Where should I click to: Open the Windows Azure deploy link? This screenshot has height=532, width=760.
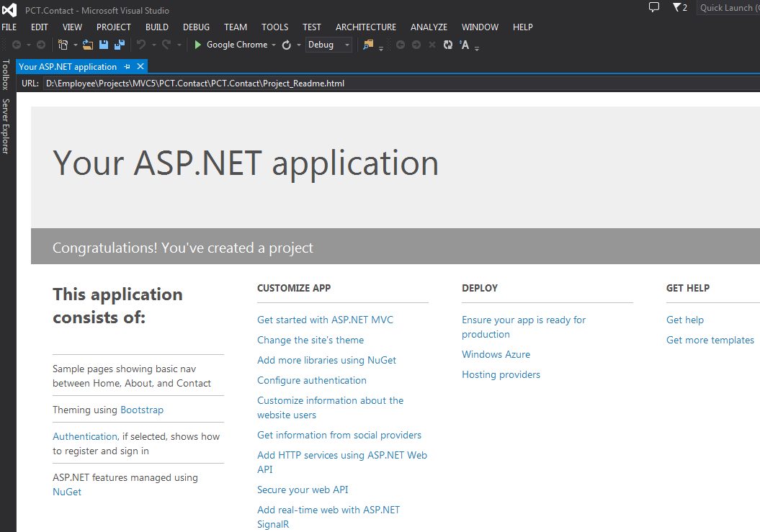click(x=496, y=354)
